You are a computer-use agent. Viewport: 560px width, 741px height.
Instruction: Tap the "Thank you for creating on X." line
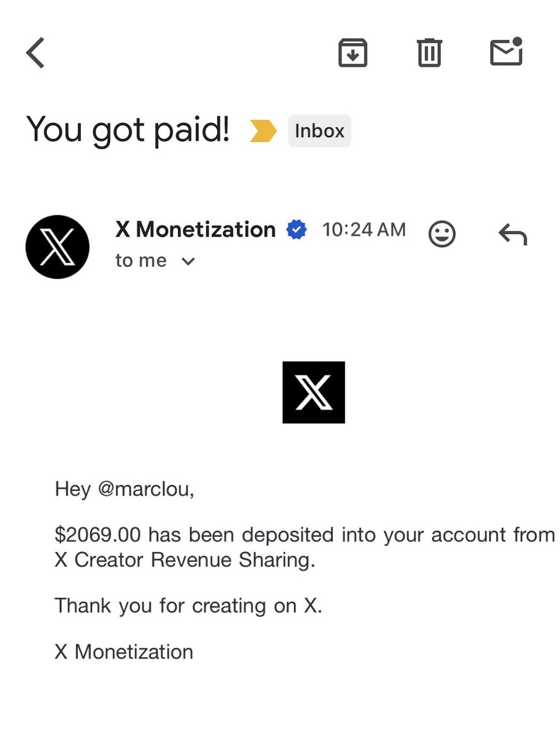(x=188, y=606)
